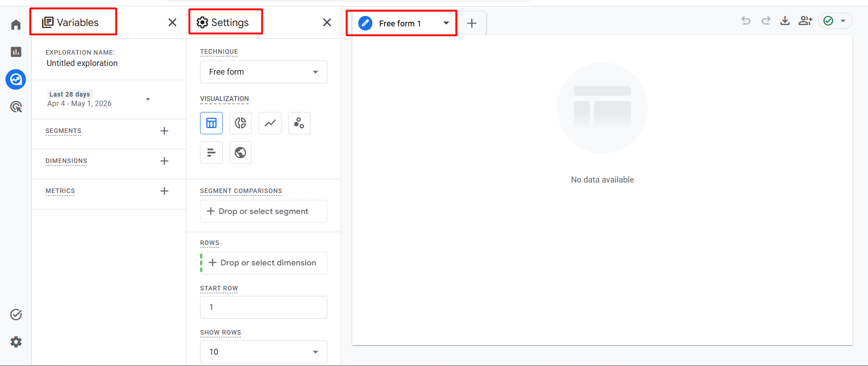
Task: Close the Variables panel
Action: [172, 22]
